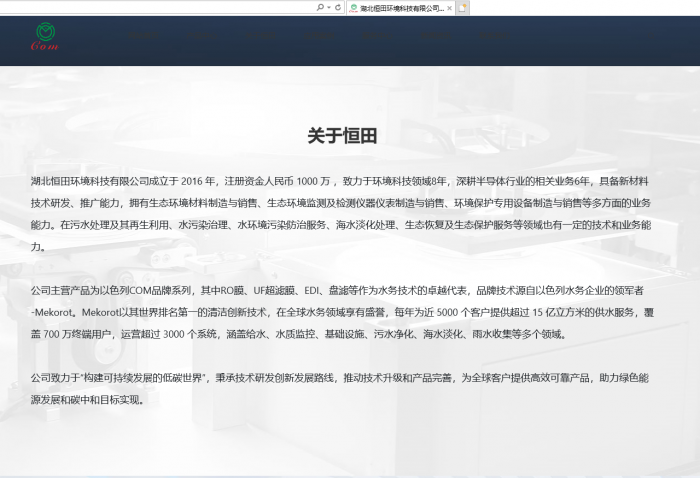The height and width of the screenshot is (478, 700).
Task: Click the favicon on the 湖北恒田 tab
Action: [354, 8]
